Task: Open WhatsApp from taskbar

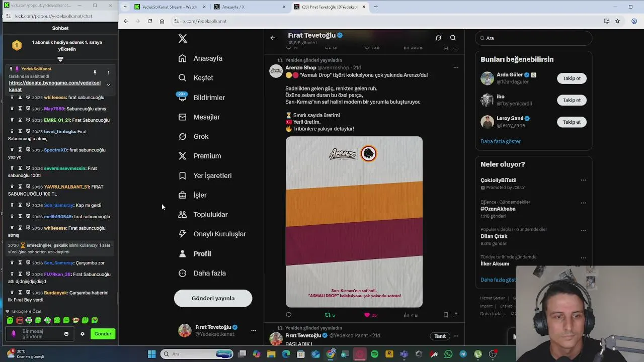Action: 448,354
